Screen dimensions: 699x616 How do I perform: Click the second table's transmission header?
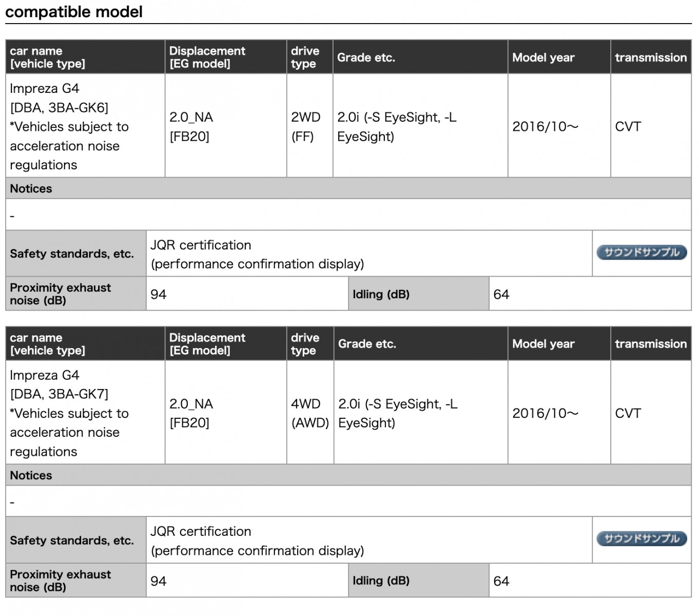(x=651, y=343)
